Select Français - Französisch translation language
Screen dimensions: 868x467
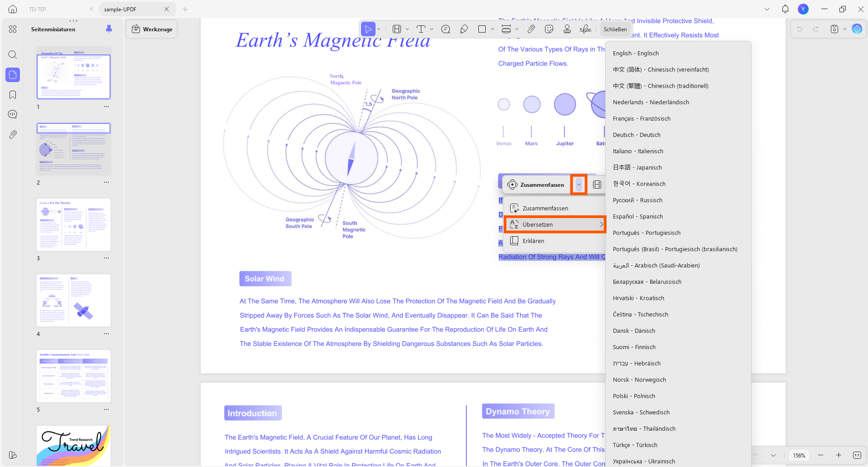pyautogui.click(x=678, y=118)
